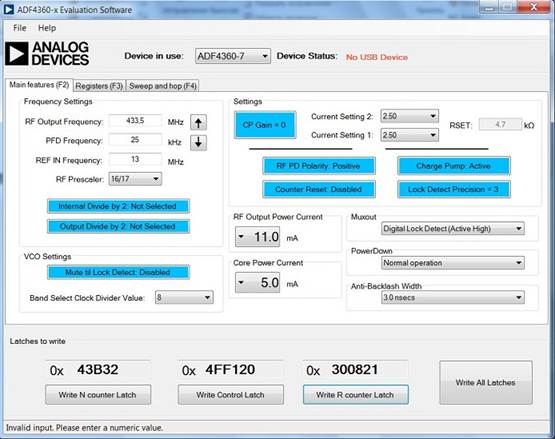This screenshot has width=555, height=439.
Task: Open the File menu
Action: 19,28
